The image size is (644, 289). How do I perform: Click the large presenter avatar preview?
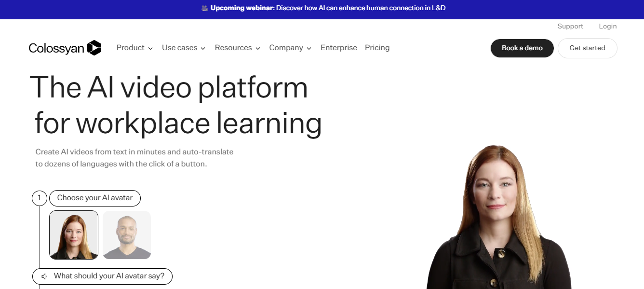(499, 217)
